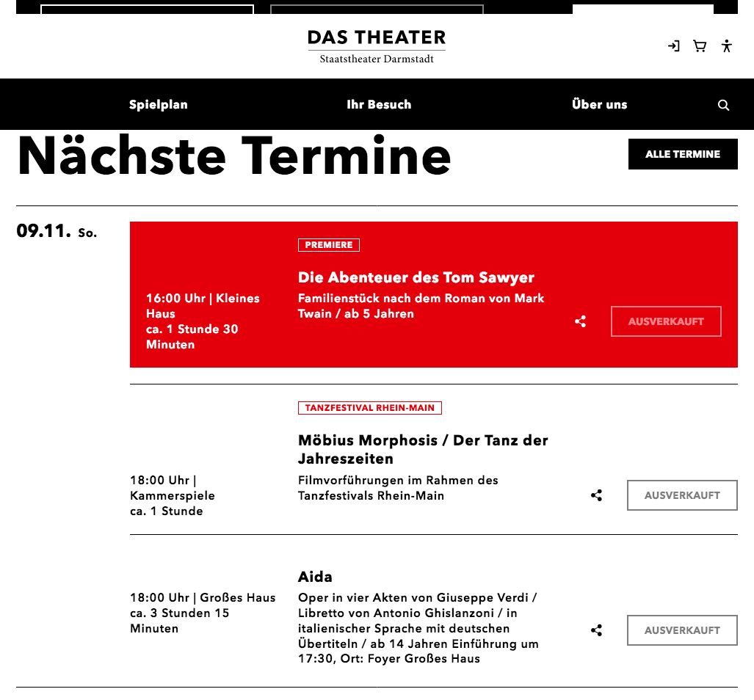Open the shopping cart
Viewport: 754px width, 700px height.
point(700,46)
